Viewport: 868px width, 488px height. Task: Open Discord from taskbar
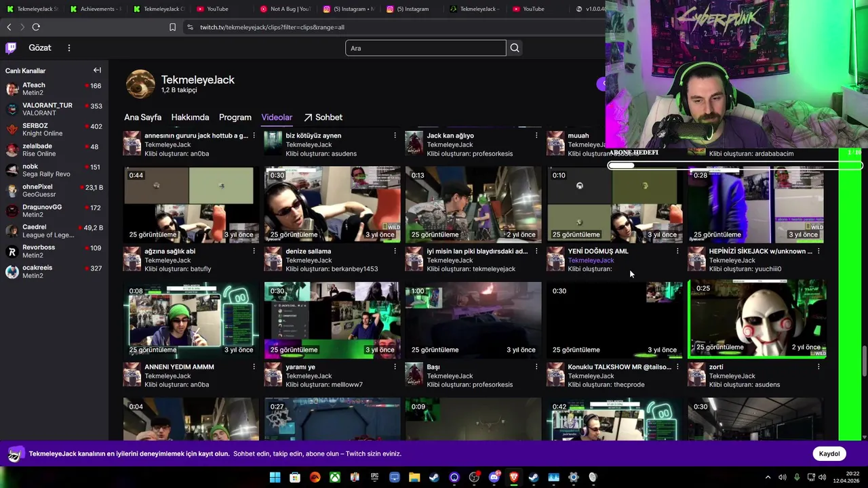(x=494, y=477)
